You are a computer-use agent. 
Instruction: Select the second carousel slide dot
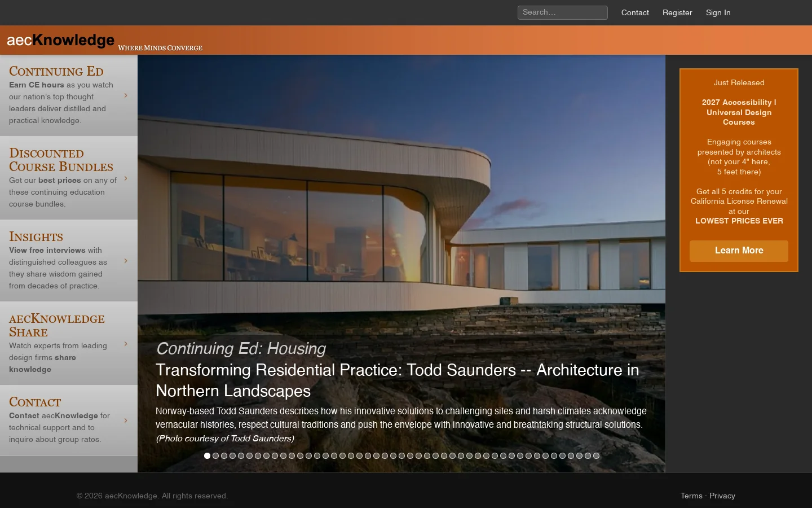(215, 456)
